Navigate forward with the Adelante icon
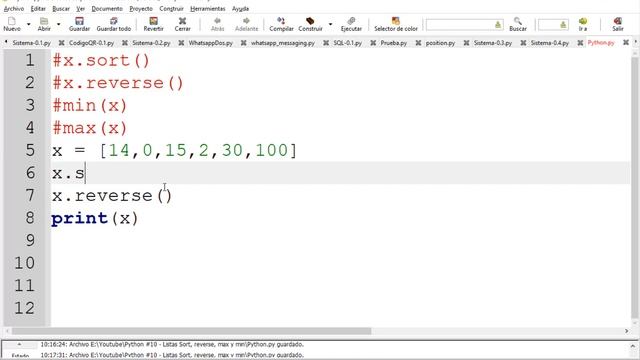640x360 pixels. coord(247,24)
